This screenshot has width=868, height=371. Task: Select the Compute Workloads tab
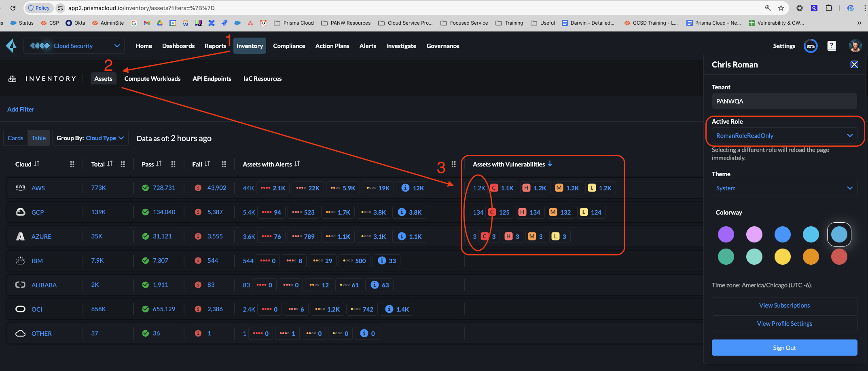[x=152, y=78]
